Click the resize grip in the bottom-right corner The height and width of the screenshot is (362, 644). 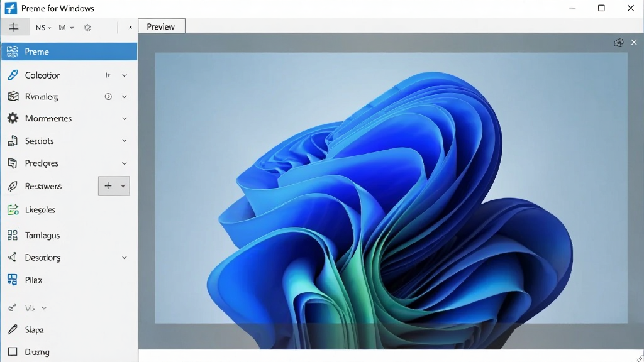[x=640, y=358]
